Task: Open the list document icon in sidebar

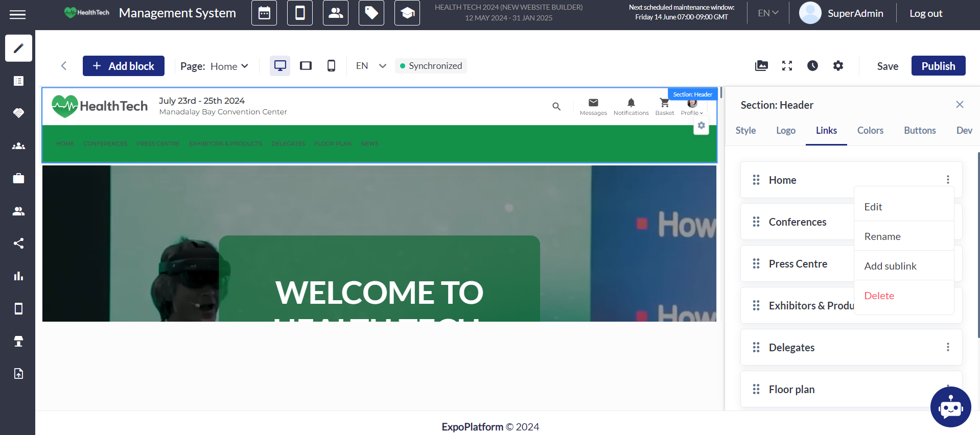Action: (x=18, y=81)
